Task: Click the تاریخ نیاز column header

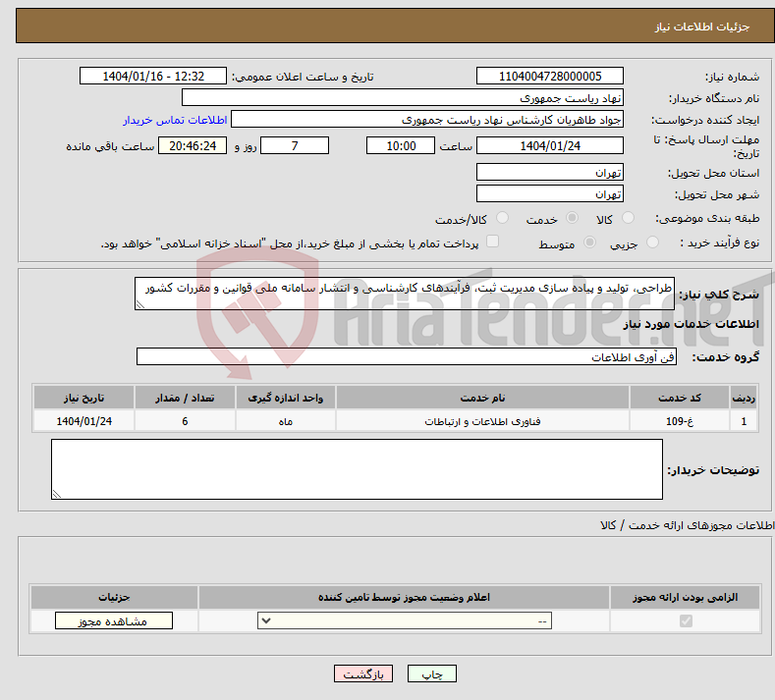Action: 84,398
